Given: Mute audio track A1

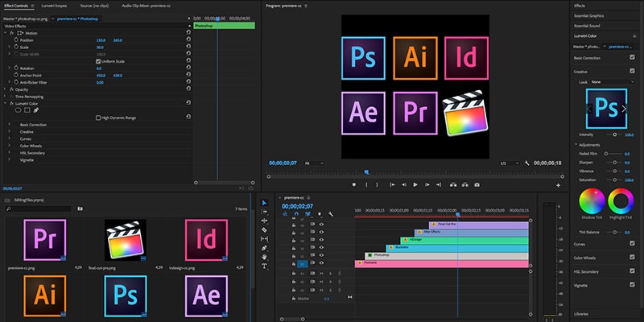Looking at the screenshot, I should click(x=321, y=273).
